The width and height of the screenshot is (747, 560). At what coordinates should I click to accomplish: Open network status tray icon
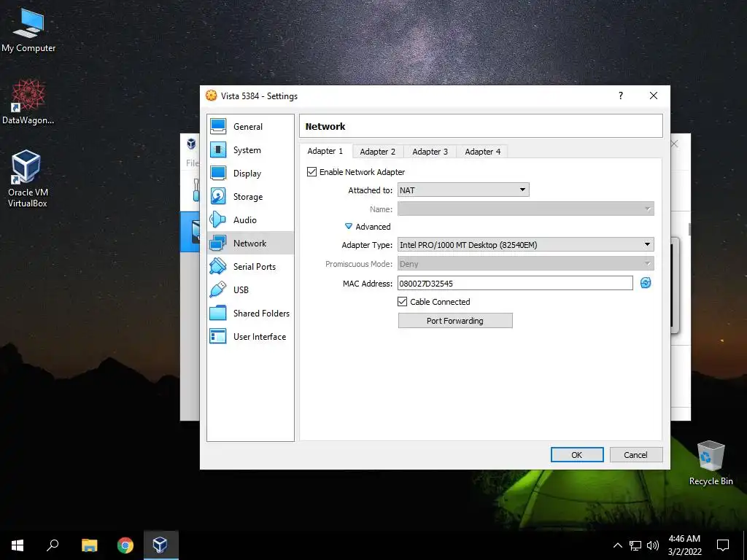[635, 545]
